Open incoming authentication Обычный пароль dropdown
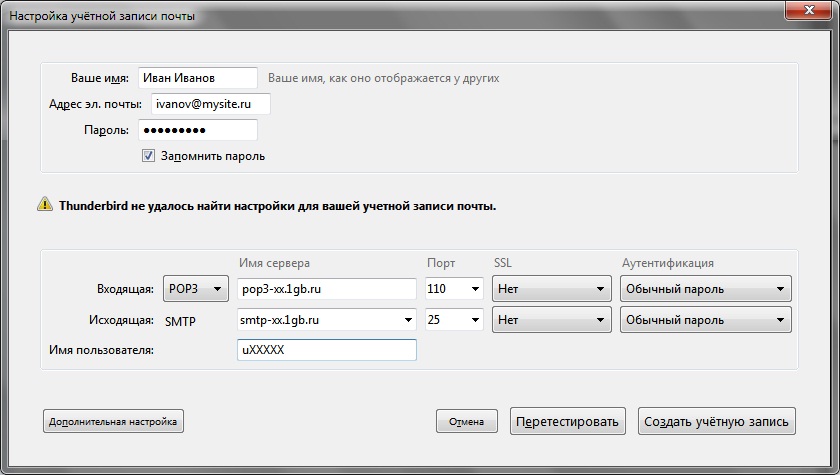 pyautogui.click(x=705, y=289)
